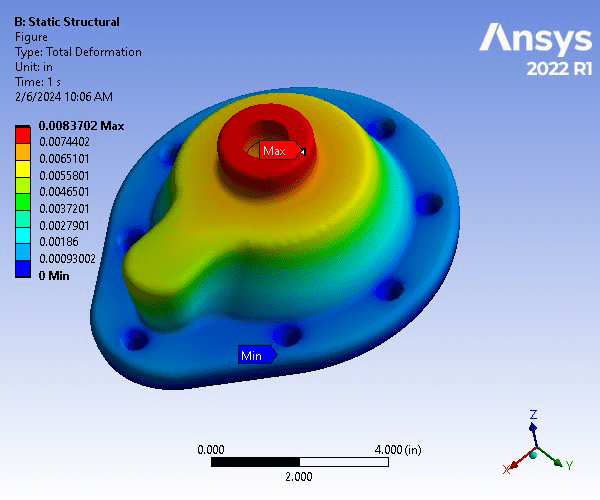Click the blue Min probe label
Image resolution: width=600 pixels, height=500 pixels.
click(x=254, y=355)
